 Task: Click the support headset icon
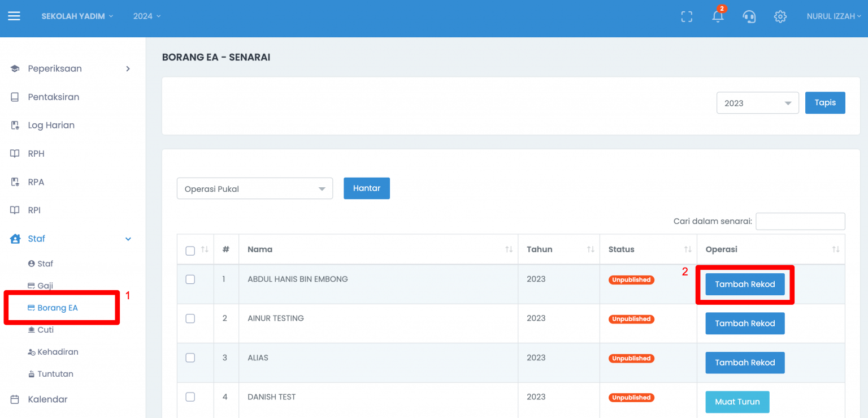click(x=749, y=16)
